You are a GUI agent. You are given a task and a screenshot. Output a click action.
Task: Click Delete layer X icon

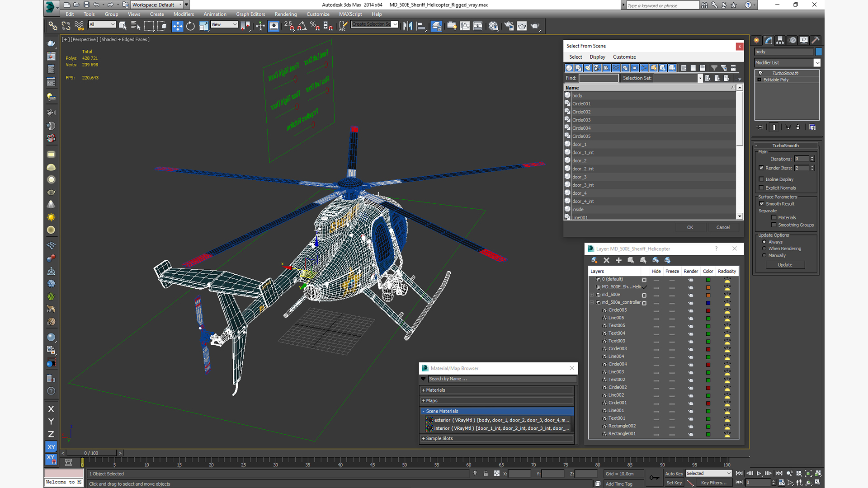(607, 260)
